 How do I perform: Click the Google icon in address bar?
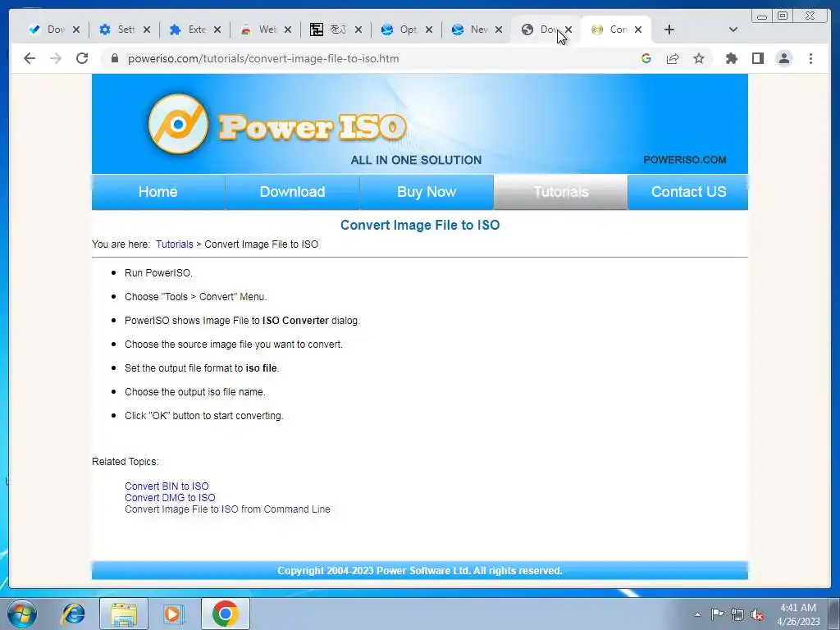646,58
